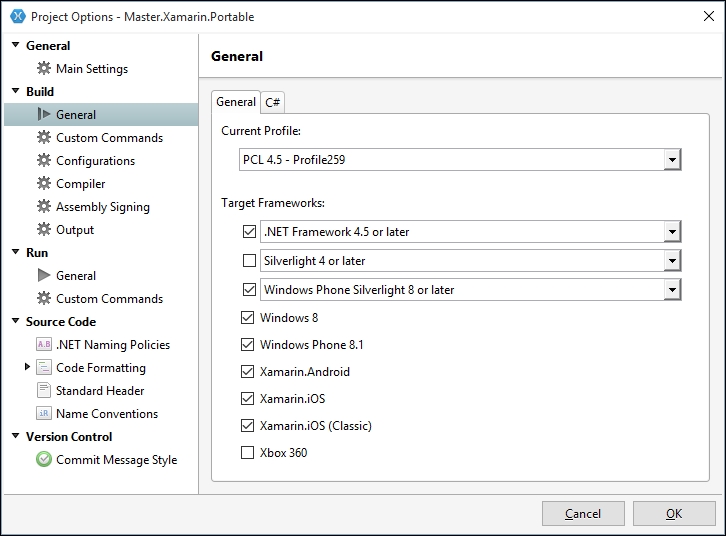The width and height of the screenshot is (726, 536).
Task: Click the Target Frameworks label
Action: [273, 203]
